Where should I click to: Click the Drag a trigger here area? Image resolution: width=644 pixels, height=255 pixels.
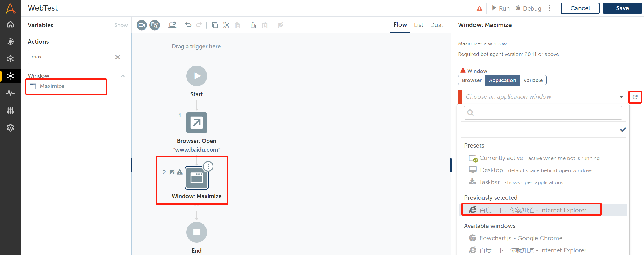(x=198, y=46)
